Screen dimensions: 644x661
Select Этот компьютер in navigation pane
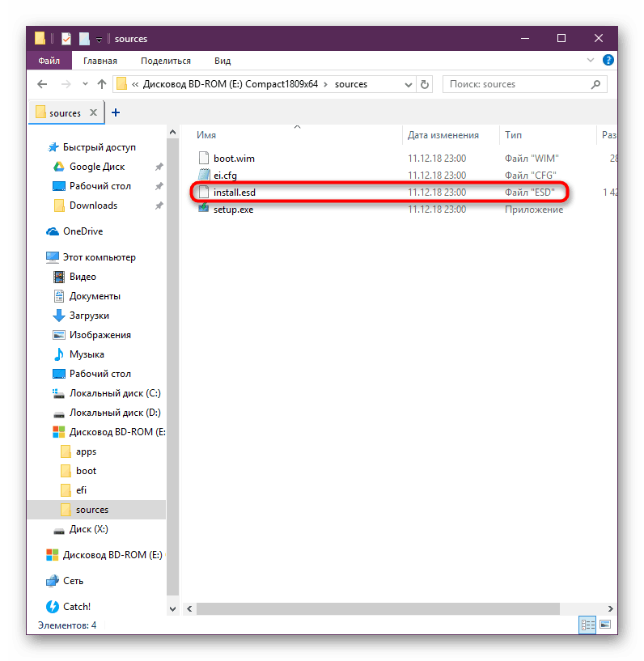[x=99, y=257]
